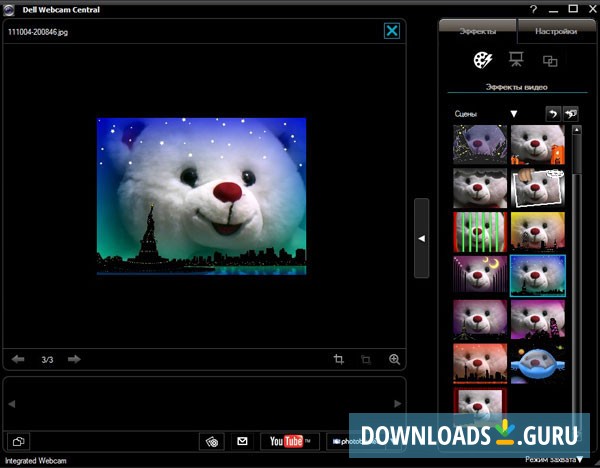Open the video effects palette icon
Screen dimensions: 600x468
[x=483, y=60]
